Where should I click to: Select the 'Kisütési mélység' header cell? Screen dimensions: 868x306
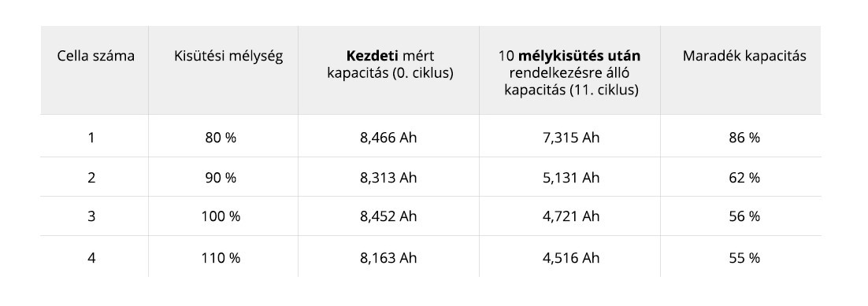(228, 57)
